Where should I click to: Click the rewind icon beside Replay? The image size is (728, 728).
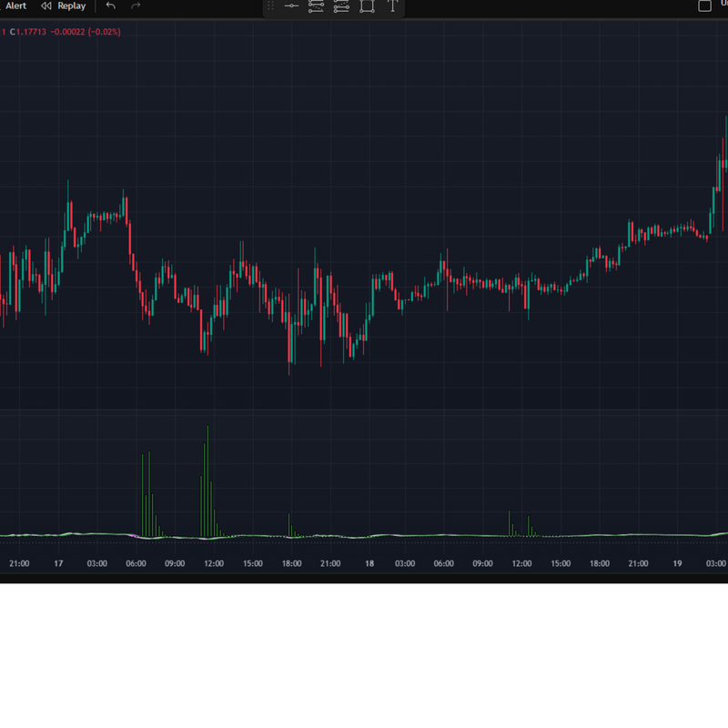tap(46, 6)
